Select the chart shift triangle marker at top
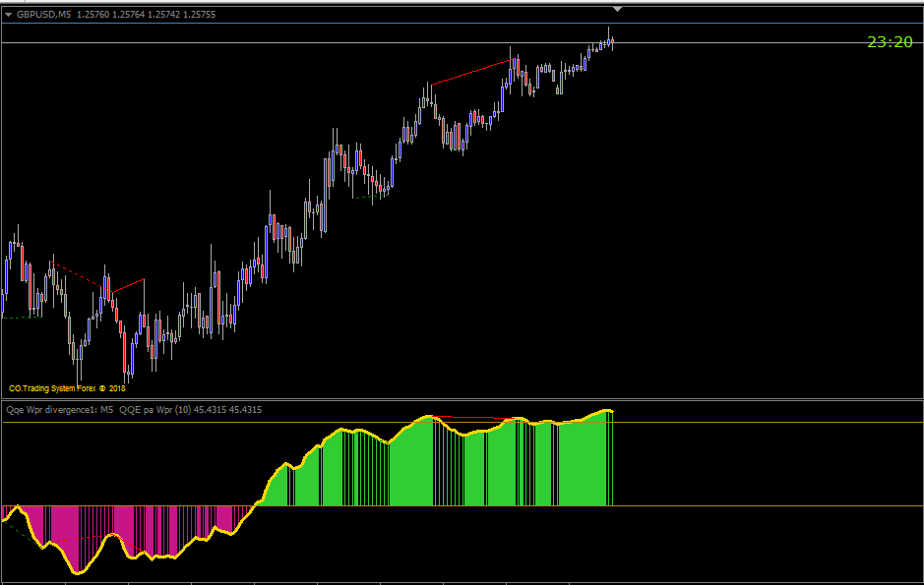The image size is (924, 585). (617, 10)
